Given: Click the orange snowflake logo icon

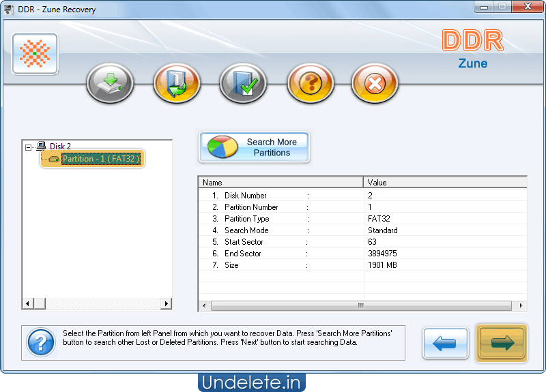Looking at the screenshot, I should [35, 54].
